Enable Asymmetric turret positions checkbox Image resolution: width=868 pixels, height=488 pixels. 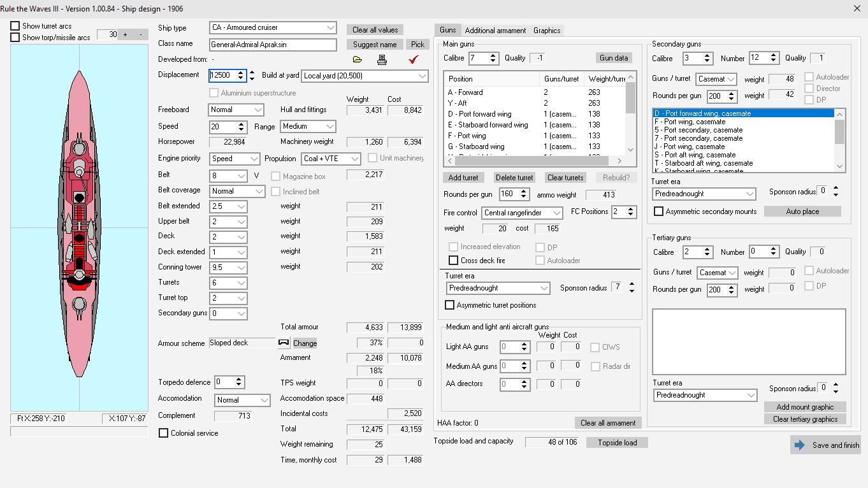[x=450, y=305]
